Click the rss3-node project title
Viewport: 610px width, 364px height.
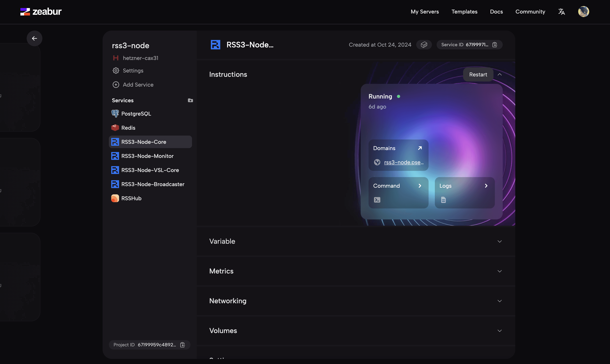pos(130,45)
